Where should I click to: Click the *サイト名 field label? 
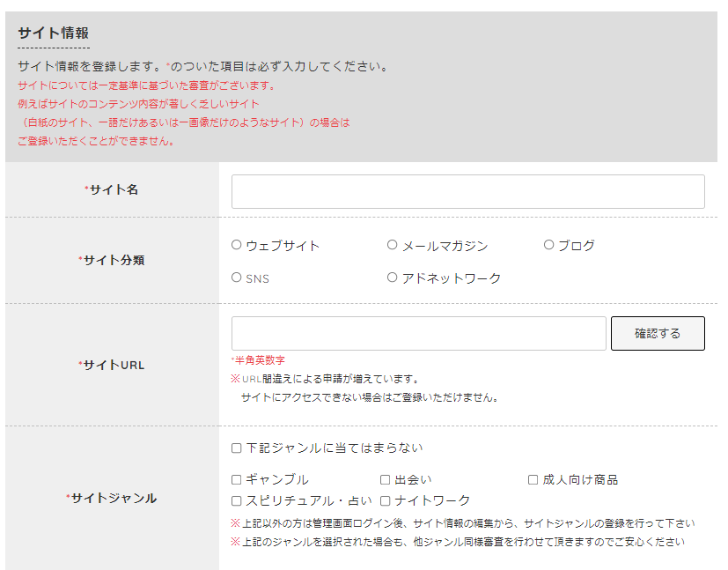[112, 189]
